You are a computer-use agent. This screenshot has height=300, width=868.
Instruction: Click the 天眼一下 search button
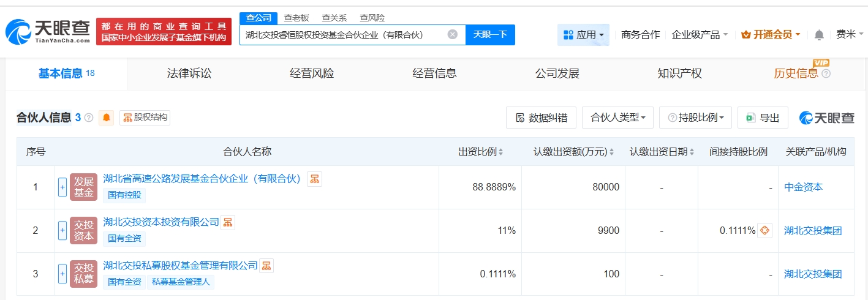490,35
